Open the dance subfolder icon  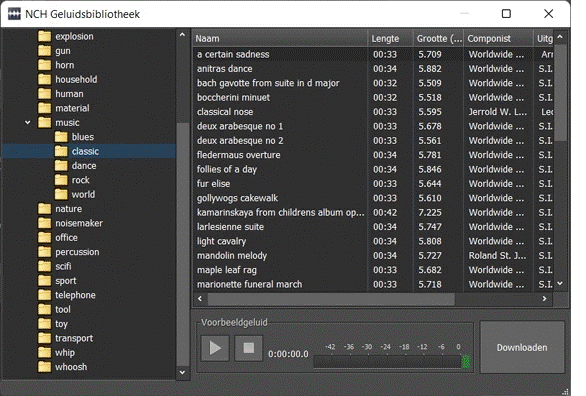coord(61,165)
